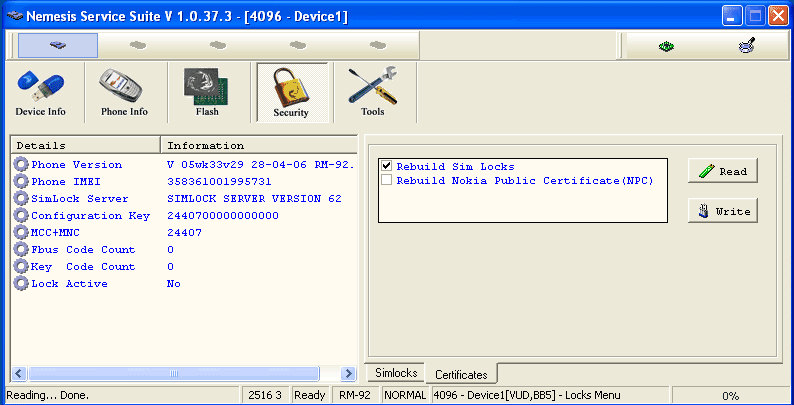Check Rebuild Nokia Public Certificate(NPC) checkbox
794x405 pixels.
point(386,180)
